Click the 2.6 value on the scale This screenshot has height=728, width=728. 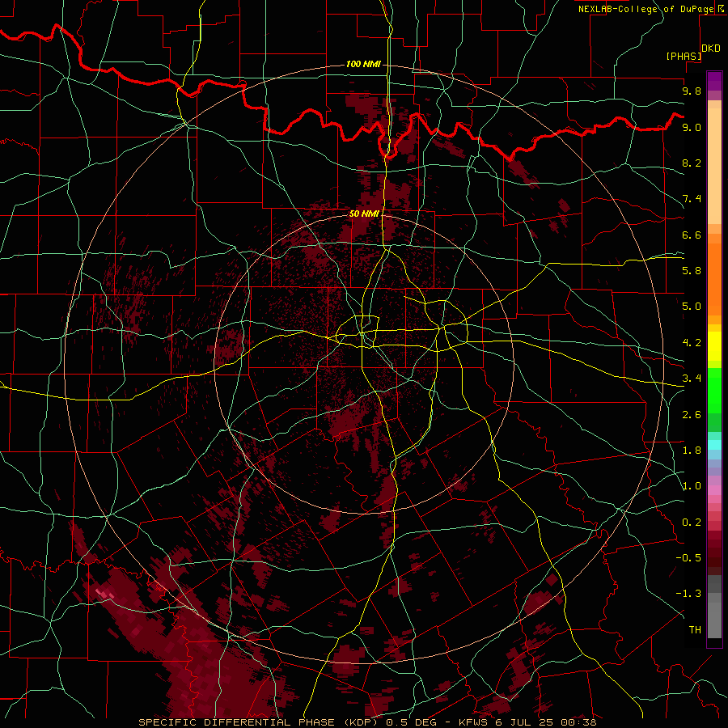(692, 415)
